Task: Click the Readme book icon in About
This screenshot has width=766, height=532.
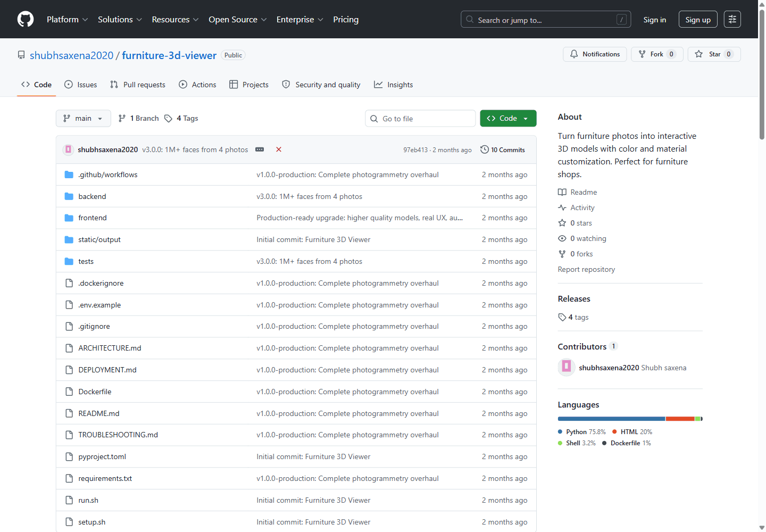Action: point(562,192)
